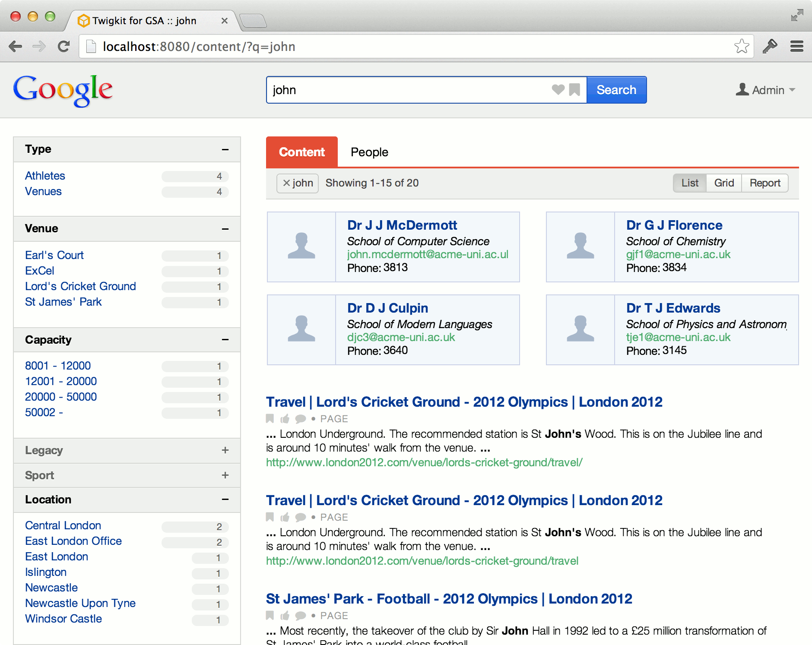
Task: Open a new browser tab
Action: pos(253,21)
